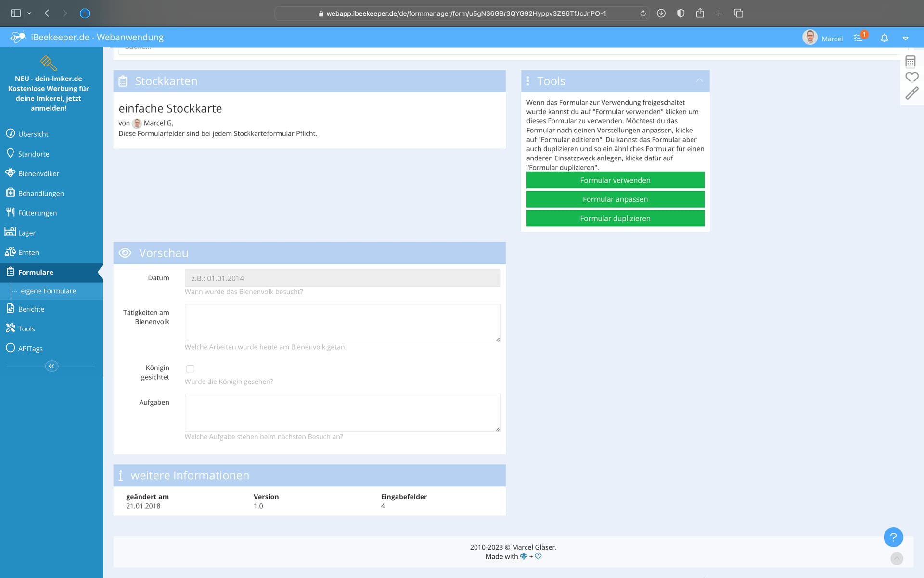
Task: Click the privacy shield browser icon
Action: (680, 13)
